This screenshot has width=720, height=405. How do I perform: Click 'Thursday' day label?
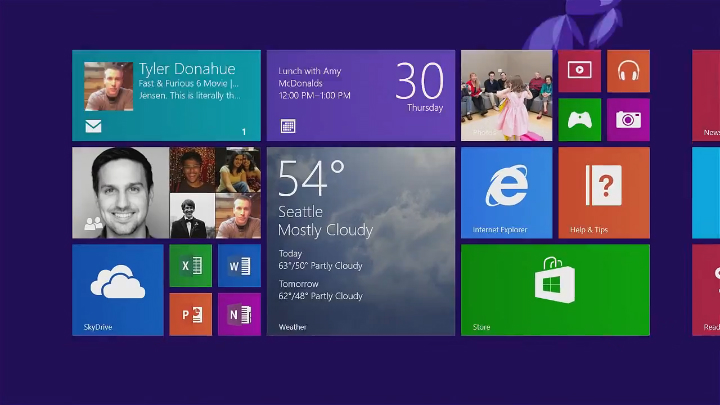coord(425,108)
